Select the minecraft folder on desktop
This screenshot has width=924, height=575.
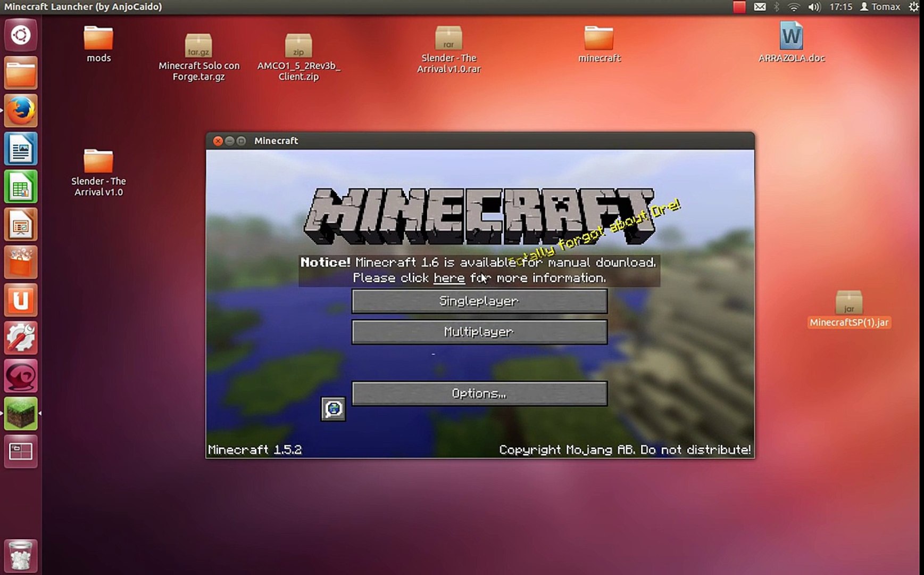click(599, 44)
